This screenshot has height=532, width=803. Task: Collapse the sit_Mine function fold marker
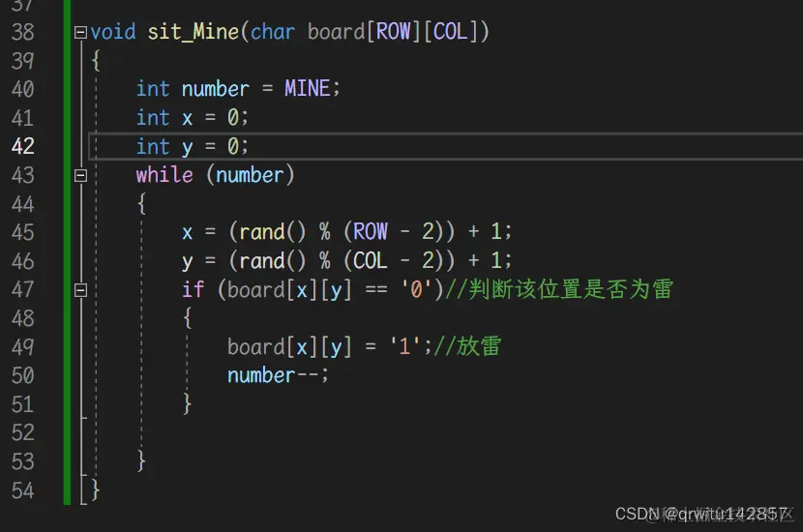click(x=80, y=33)
